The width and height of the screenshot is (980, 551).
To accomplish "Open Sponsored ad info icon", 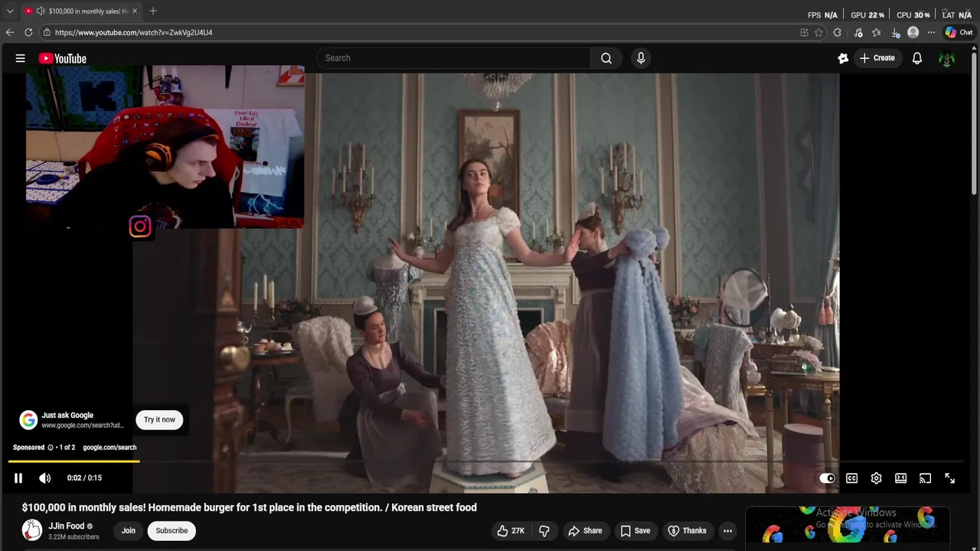I will click(51, 448).
